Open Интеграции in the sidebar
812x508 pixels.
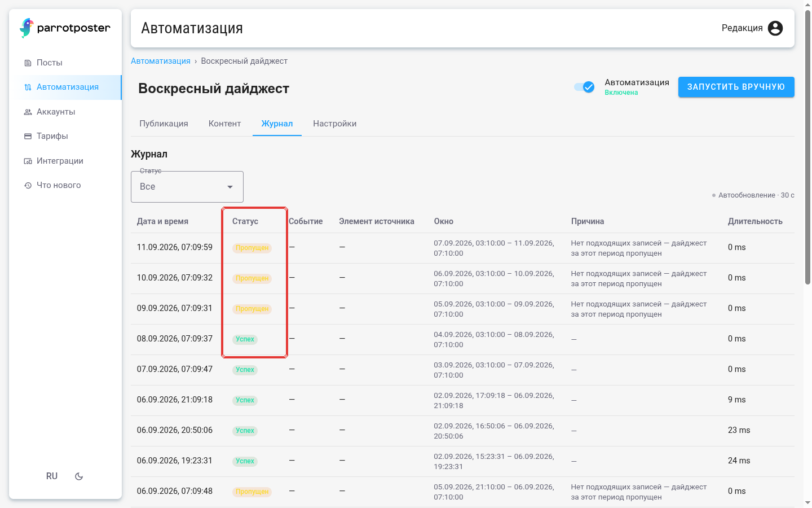[65, 161]
